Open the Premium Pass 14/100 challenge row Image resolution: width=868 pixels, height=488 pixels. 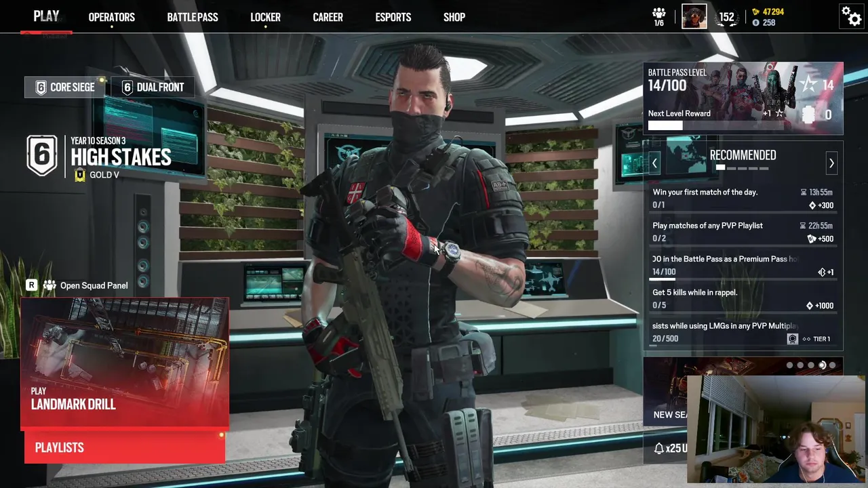(743, 266)
